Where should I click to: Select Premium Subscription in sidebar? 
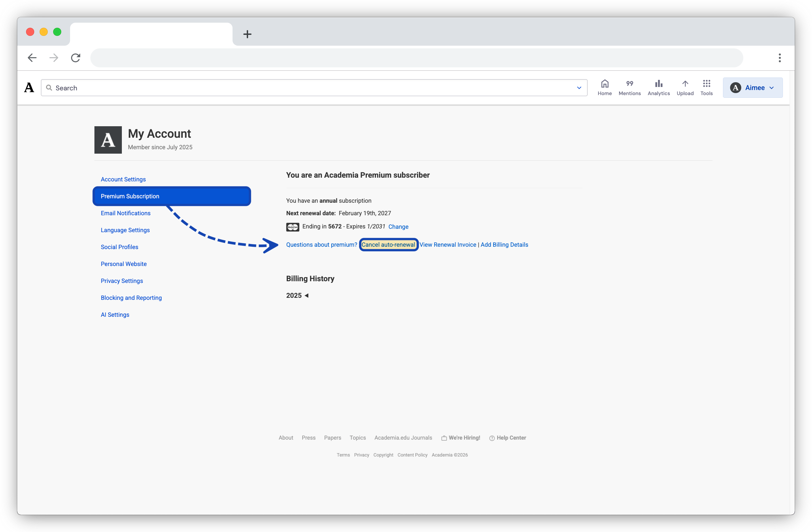click(172, 196)
